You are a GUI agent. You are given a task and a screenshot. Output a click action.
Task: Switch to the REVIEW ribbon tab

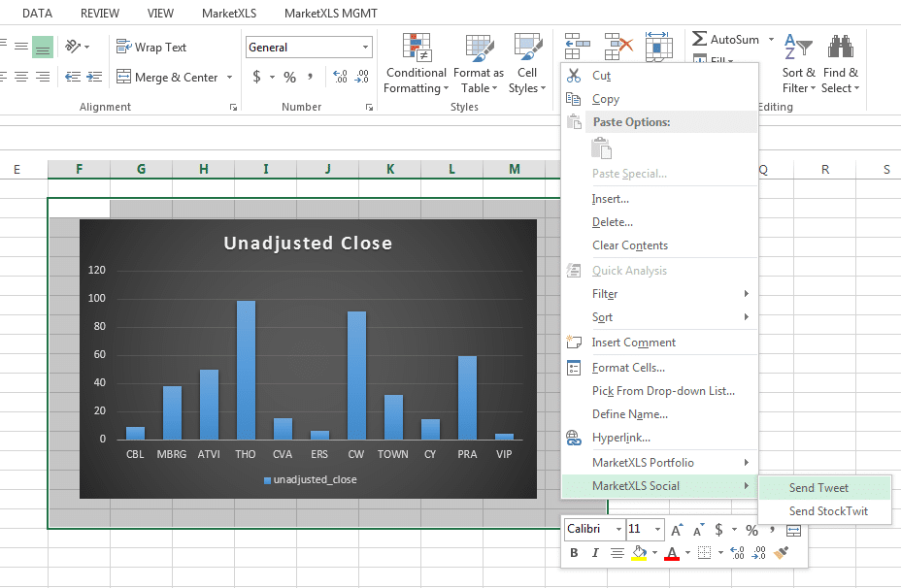(100, 14)
